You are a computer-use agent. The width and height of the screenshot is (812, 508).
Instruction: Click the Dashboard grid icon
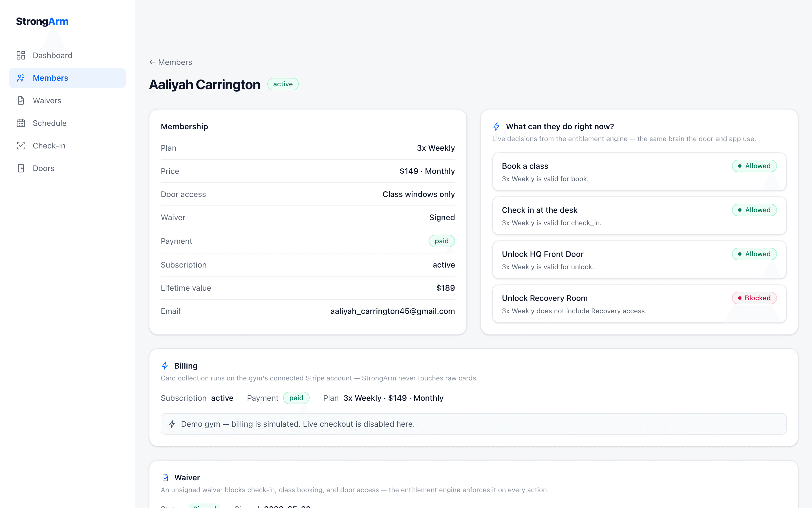[21, 55]
